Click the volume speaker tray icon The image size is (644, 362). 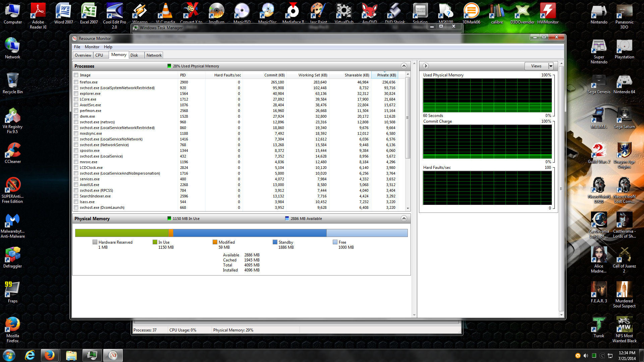586,356
